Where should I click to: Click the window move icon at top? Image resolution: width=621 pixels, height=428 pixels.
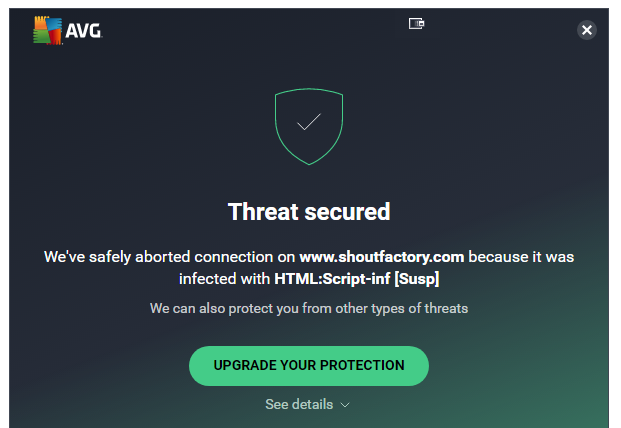click(416, 23)
